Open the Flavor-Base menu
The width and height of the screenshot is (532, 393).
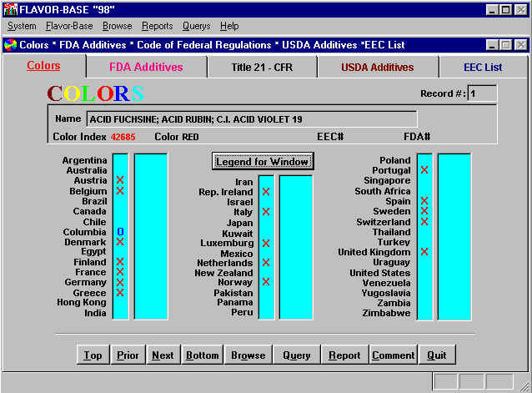click(69, 26)
